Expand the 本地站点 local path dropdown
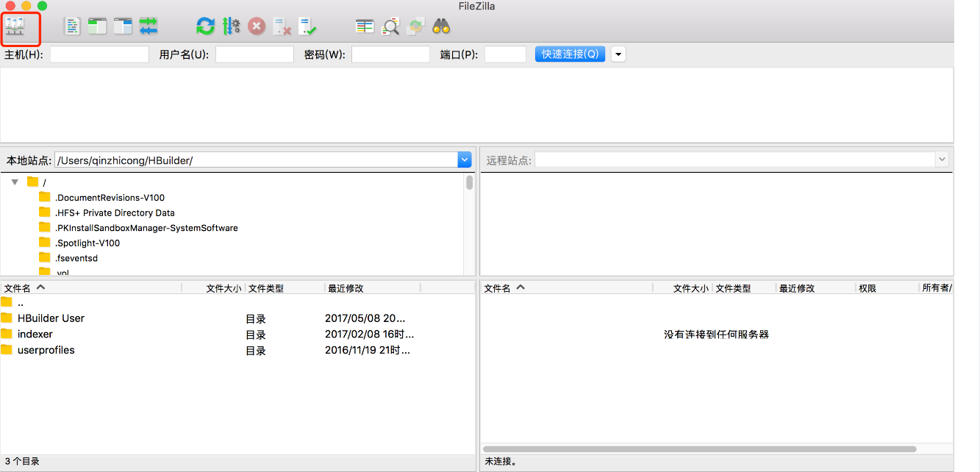 (464, 160)
